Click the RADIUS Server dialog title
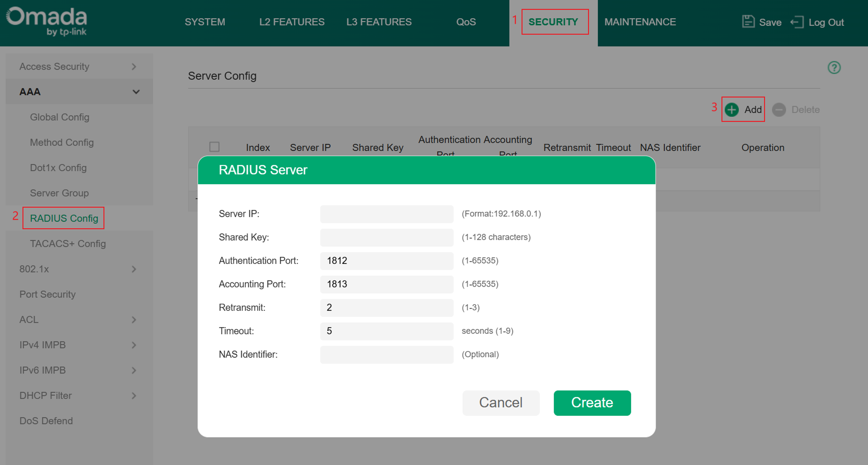868x465 pixels. 263,170
